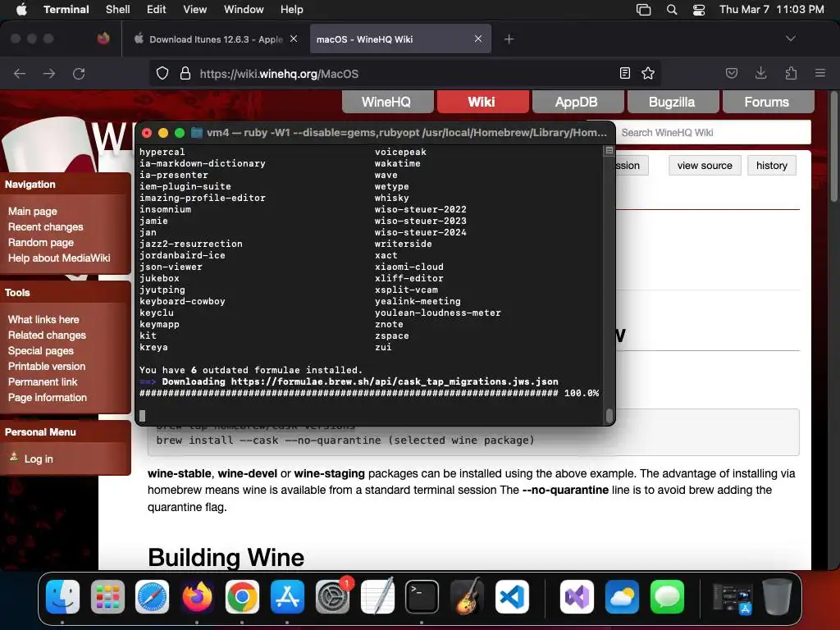
Task: Click the date and time in menu bar
Action: click(x=771, y=9)
